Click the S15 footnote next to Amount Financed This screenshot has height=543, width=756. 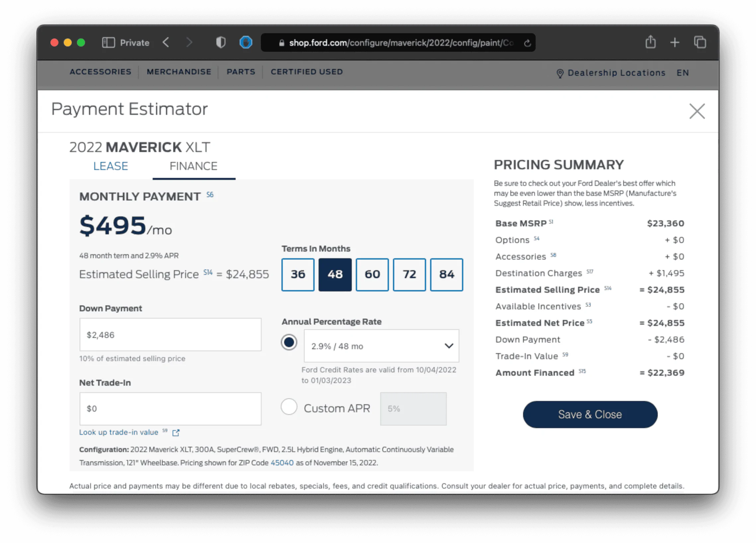tap(582, 371)
